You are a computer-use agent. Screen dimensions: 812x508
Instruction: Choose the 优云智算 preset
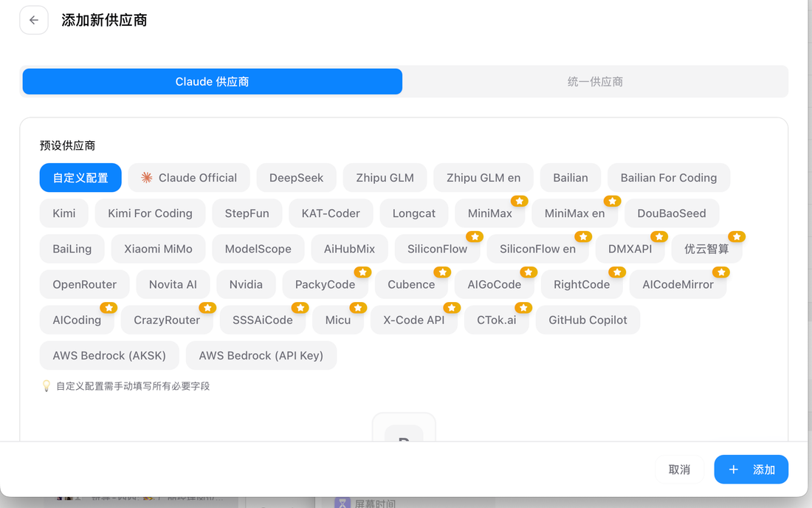(707, 249)
